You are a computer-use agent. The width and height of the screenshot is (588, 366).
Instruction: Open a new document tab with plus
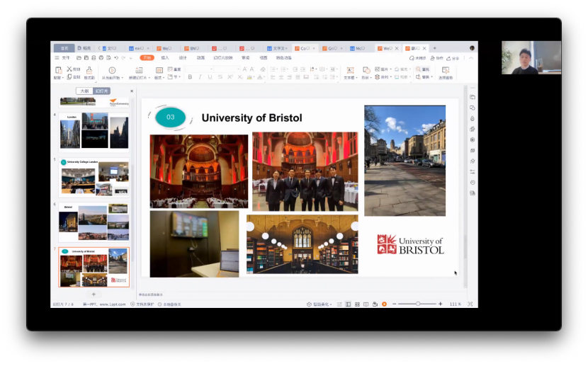pyautogui.click(x=435, y=48)
